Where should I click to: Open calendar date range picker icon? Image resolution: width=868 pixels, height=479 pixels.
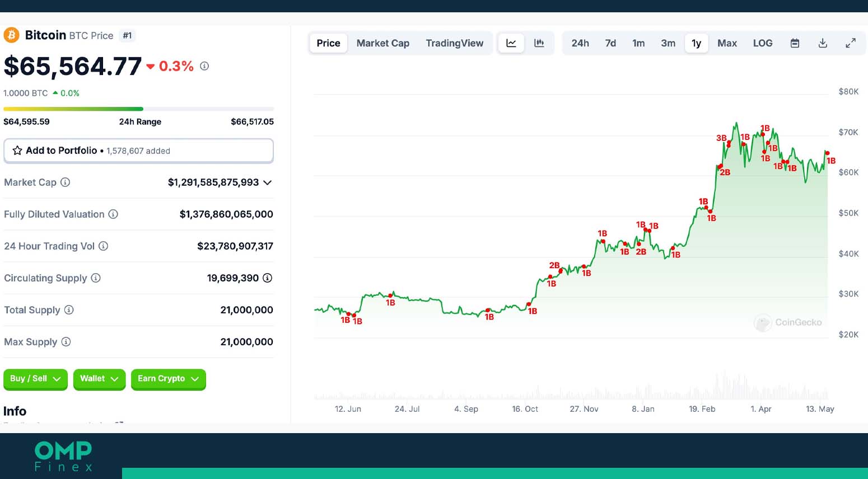795,43
